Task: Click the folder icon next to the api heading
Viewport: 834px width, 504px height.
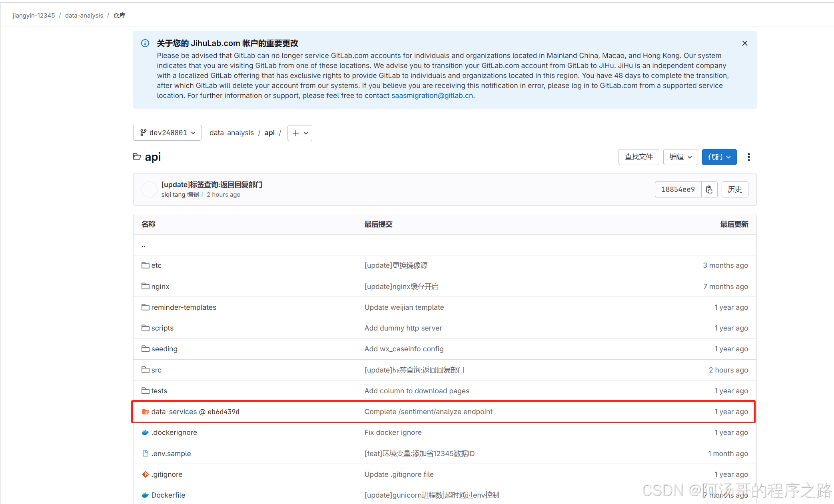Action: [137, 157]
